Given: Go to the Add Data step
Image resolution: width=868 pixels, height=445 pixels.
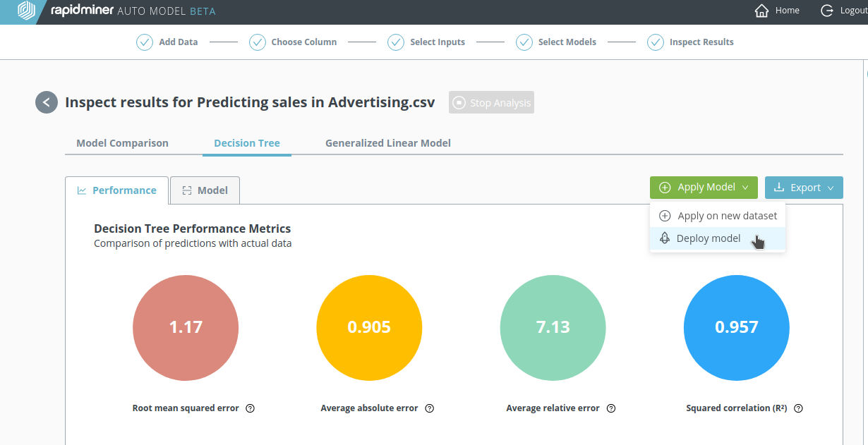Looking at the screenshot, I should click(x=168, y=42).
